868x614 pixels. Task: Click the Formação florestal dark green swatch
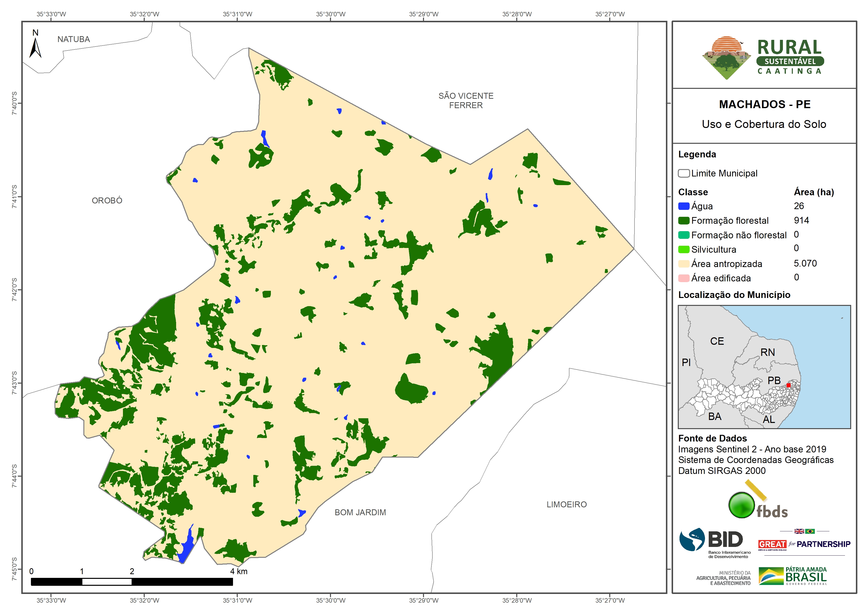[x=683, y=221]
